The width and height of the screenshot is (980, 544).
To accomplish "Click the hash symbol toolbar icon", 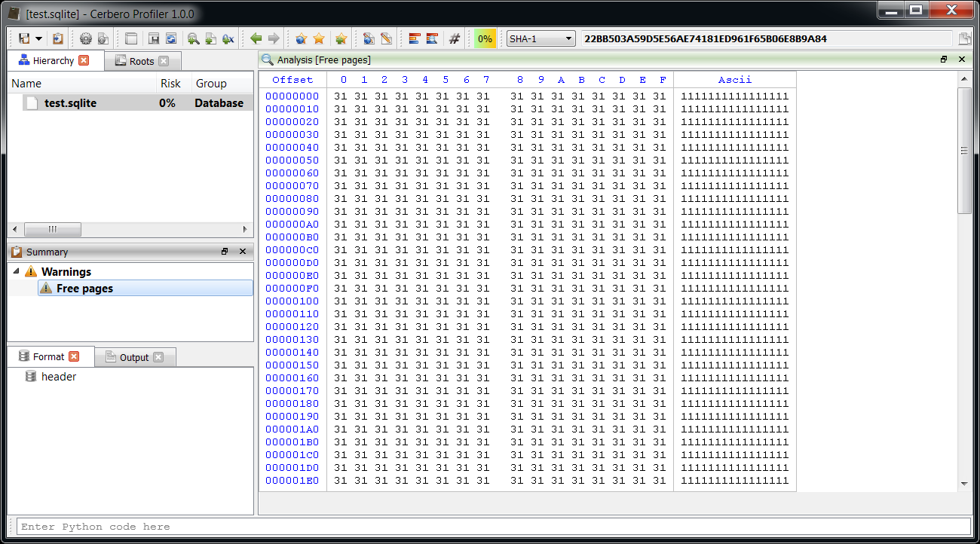I will pyautogui.click(x=454, y=38).
